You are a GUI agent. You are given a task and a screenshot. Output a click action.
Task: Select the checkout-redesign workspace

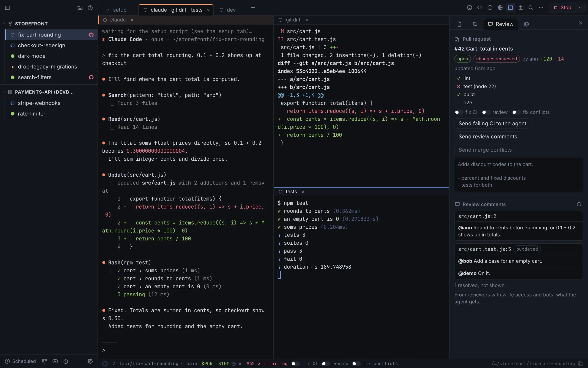pos(51,45)
